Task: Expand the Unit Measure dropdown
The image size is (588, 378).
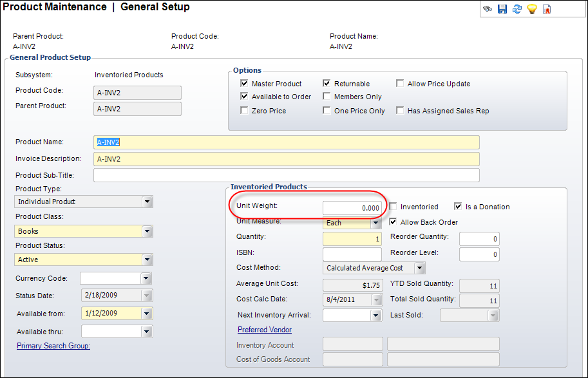Action: (376, 223)
